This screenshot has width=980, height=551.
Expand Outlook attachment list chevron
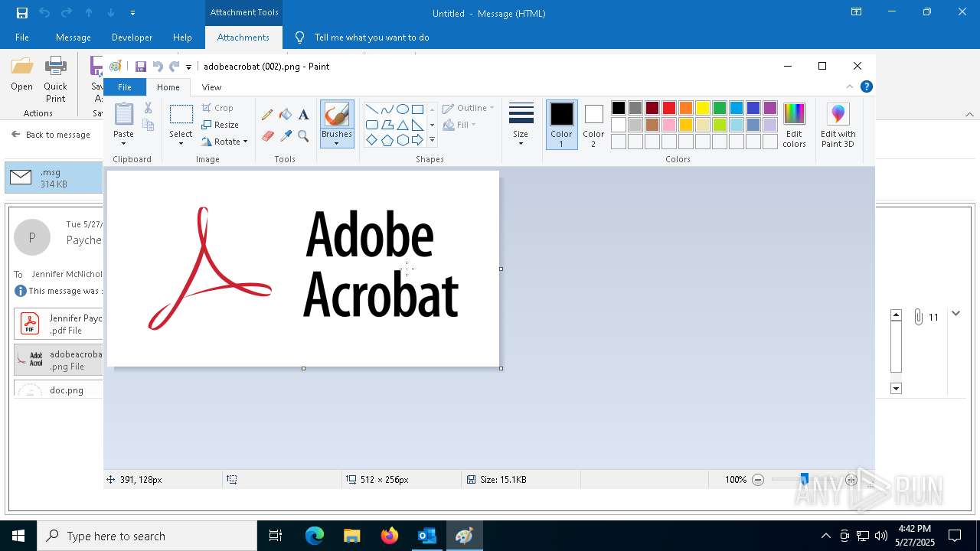955,314
